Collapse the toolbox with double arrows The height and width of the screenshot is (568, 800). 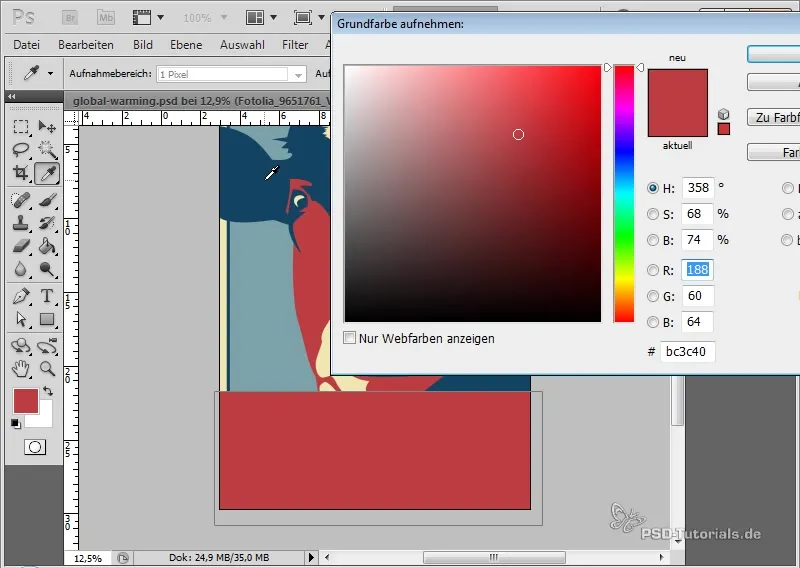click(x=12, y=96)
